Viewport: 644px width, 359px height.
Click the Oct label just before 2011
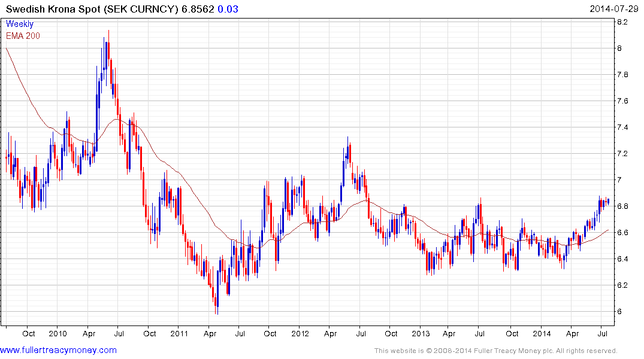pyautogui.click(x=150, y=333)
